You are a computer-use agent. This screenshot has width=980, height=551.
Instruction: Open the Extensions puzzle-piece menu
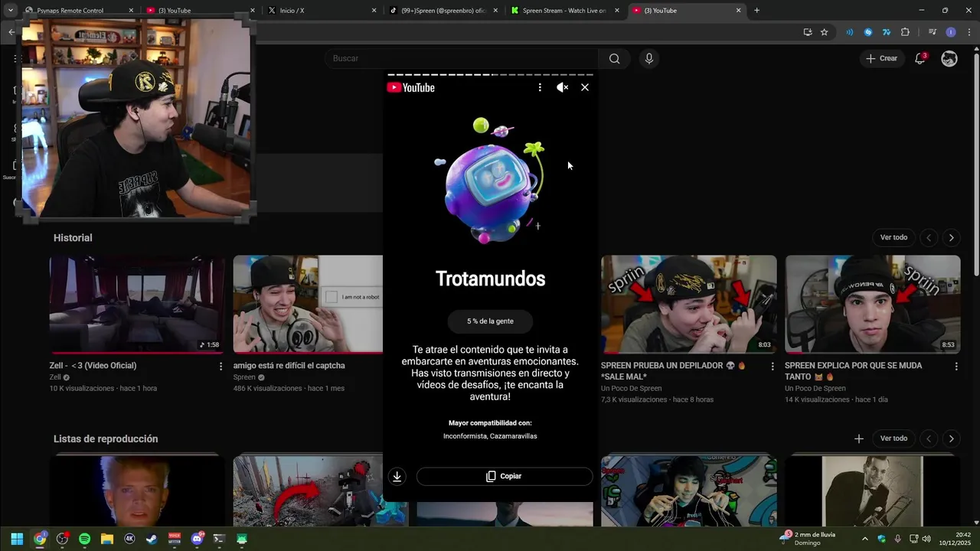pos(905,32)
